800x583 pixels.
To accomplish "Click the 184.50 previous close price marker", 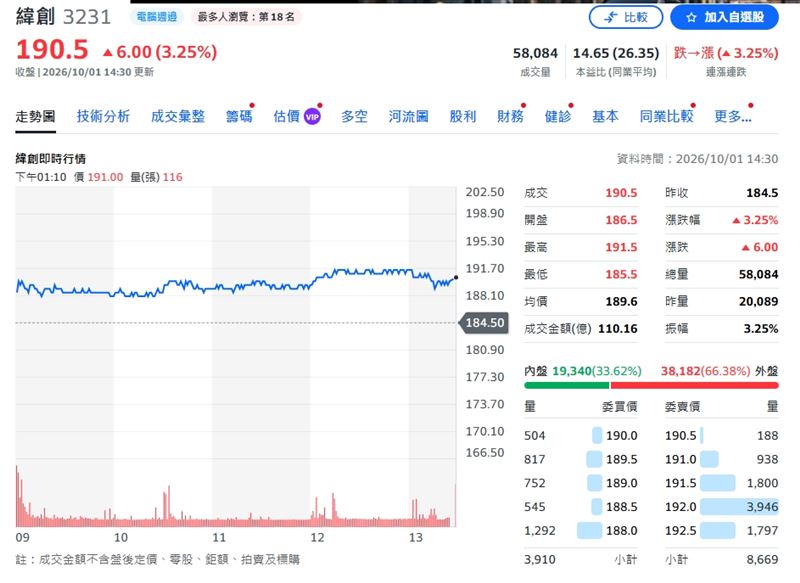I will (484, 323).
